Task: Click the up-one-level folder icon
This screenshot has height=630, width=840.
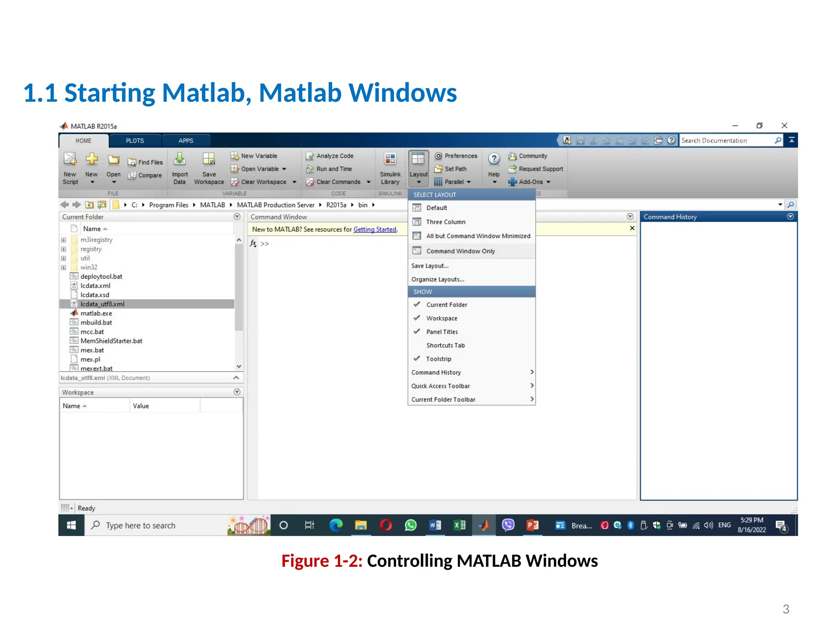Action: tap(89, 205)
